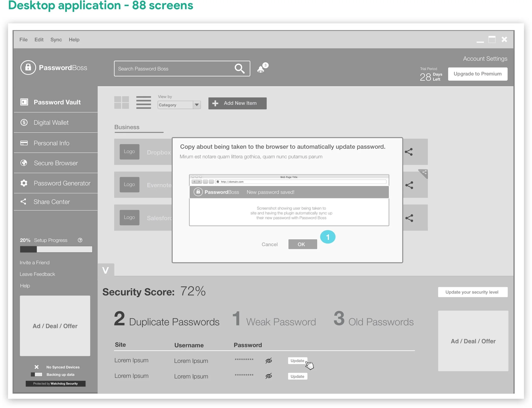Screen dimensions: 532x408
Task: Click Upgrade to Premium button
Action: tap(478, 74)
